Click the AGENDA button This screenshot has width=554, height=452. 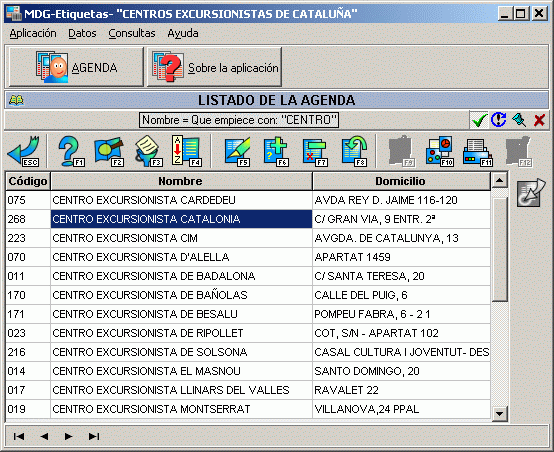pos(76,67)
